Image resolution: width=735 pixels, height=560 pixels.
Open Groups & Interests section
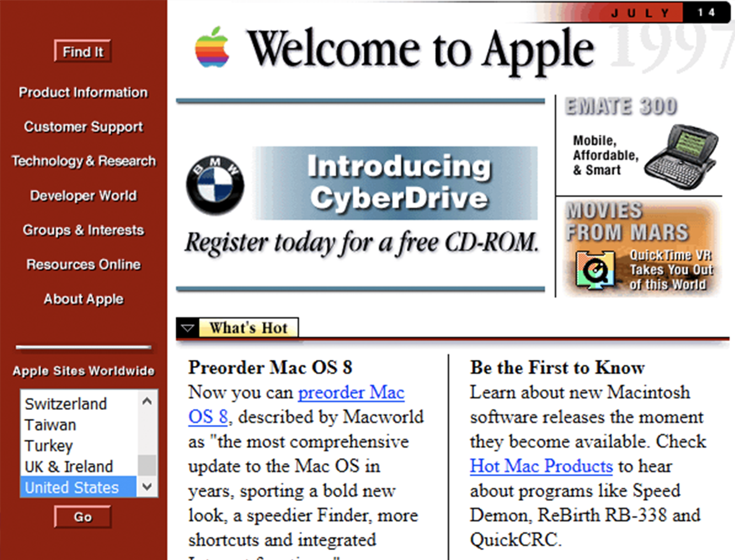pos(83,230)
